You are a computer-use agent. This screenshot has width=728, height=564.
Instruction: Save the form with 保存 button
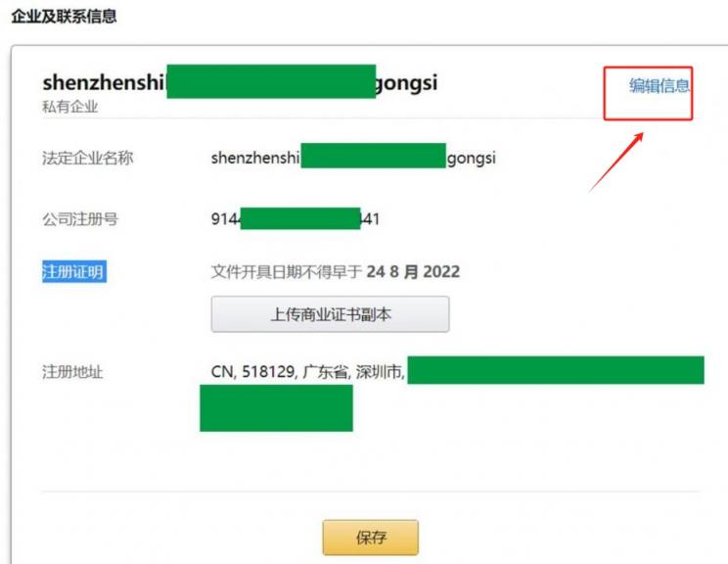pos(371,538)
